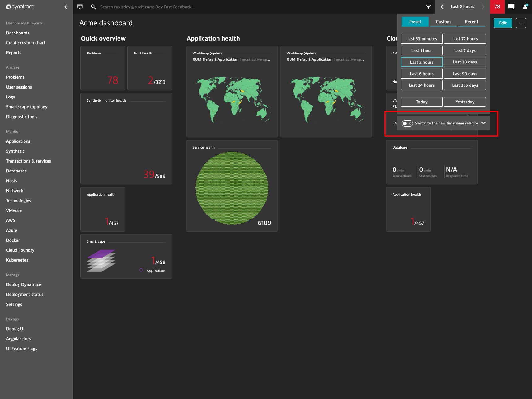Open the dashboards monitor icon in top bar
The width and height of the screenshot is (532, 399).
tap(80, 7)
